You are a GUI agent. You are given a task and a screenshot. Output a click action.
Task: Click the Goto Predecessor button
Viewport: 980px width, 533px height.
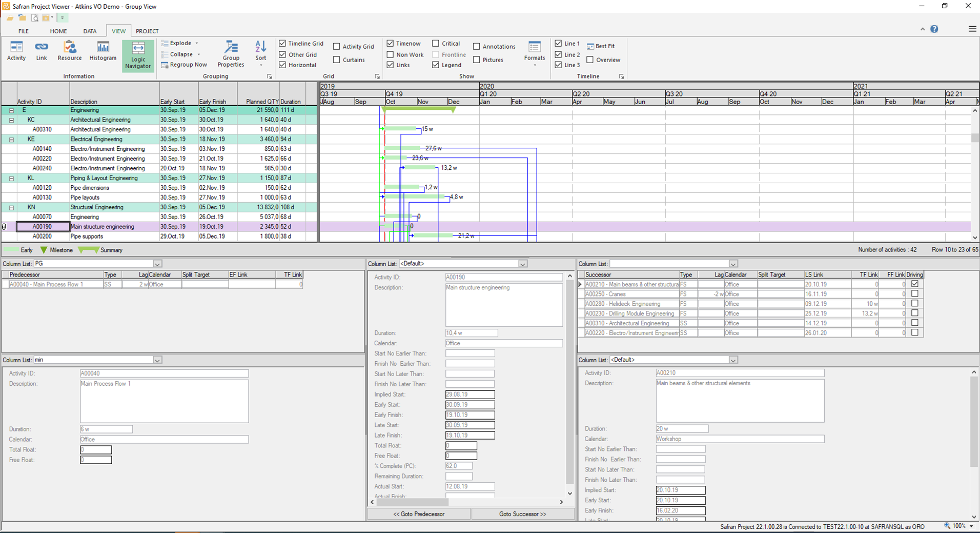click(x=419, y=514)
